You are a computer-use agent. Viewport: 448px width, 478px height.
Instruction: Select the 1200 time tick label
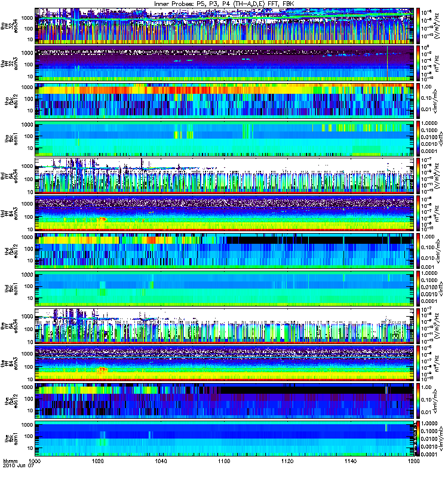[413, 461]
